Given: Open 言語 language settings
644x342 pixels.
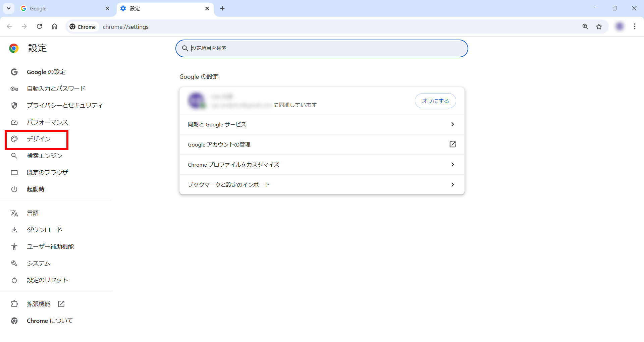Looking at the screenshot, I should point(33,213).
